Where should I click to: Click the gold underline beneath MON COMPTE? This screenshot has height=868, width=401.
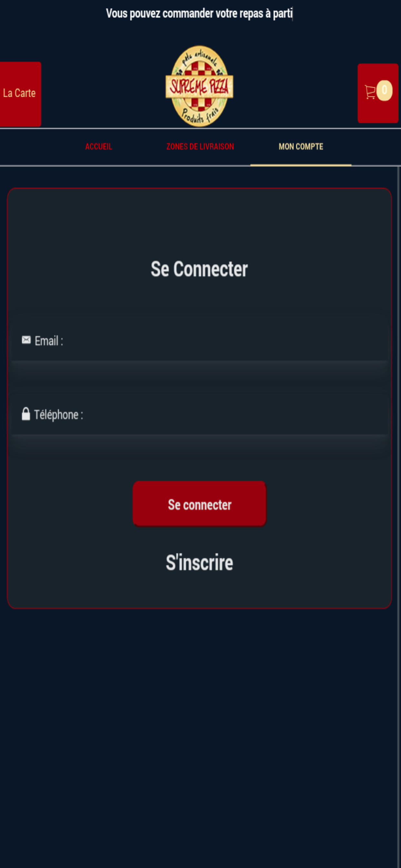tap(301, 165)
